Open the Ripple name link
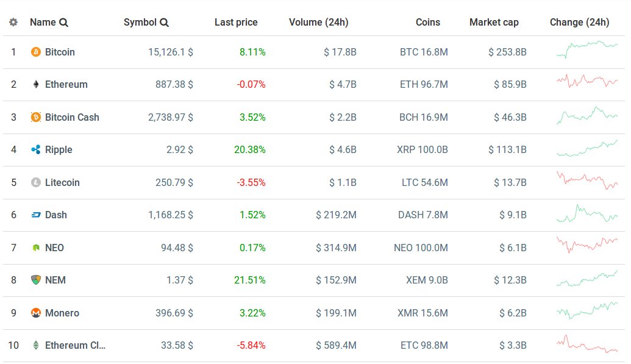 59,149
